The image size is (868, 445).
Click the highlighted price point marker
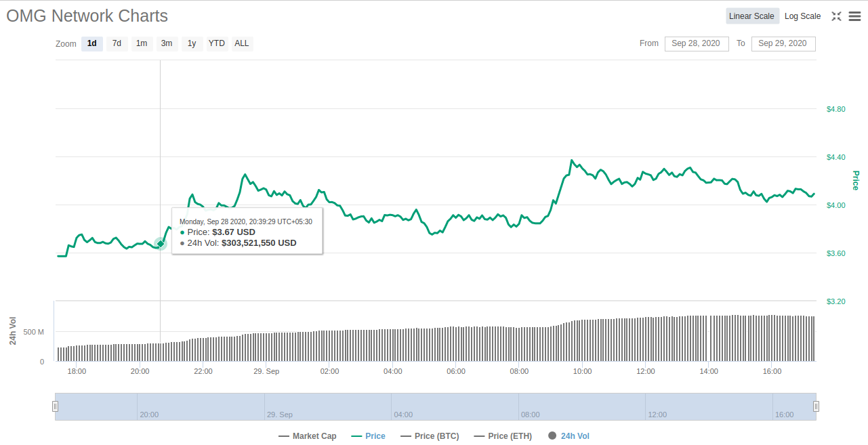(x=161, y=243)
